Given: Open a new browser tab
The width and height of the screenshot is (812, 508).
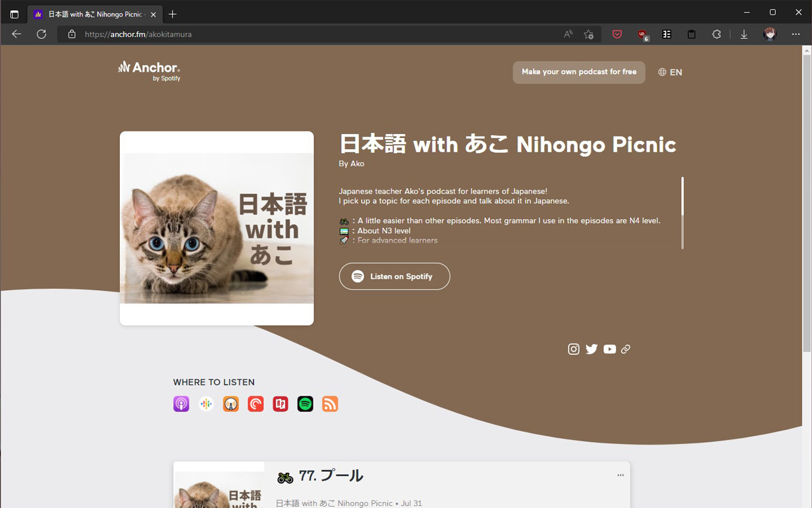Looking at the screenshot, I should point(173,14).
